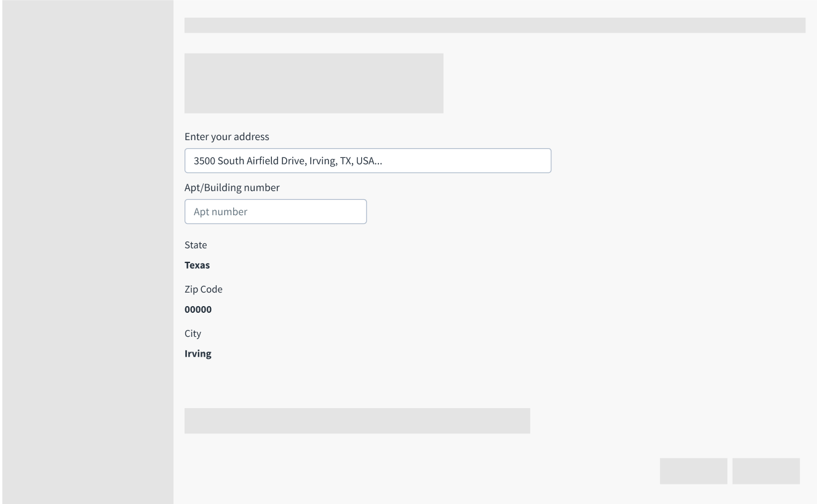
Task: Select the 'Irving' city value
Action: tap(198, 354)
